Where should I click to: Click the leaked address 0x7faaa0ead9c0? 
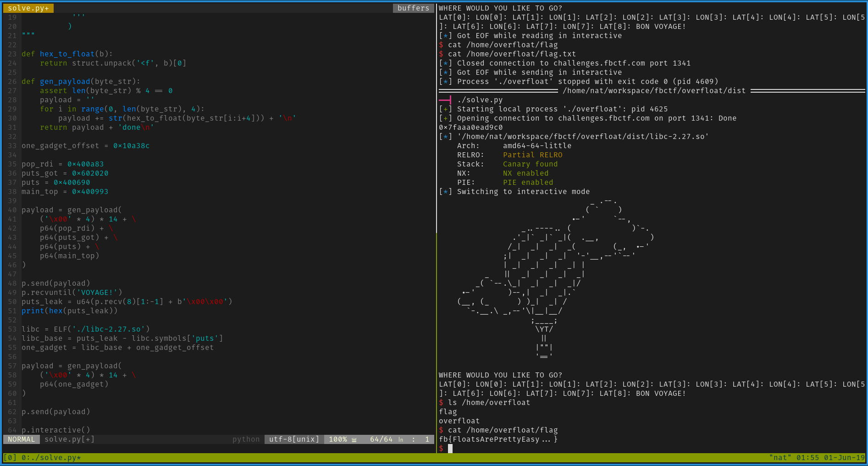point(470,128)
